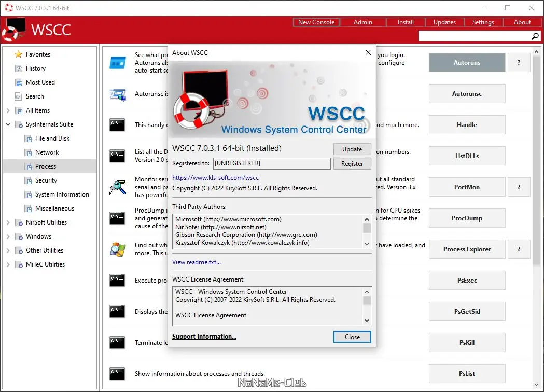Close the About WSCC dialog with X
Viewport: 544px width, 392px height.
tap(368, 52)
